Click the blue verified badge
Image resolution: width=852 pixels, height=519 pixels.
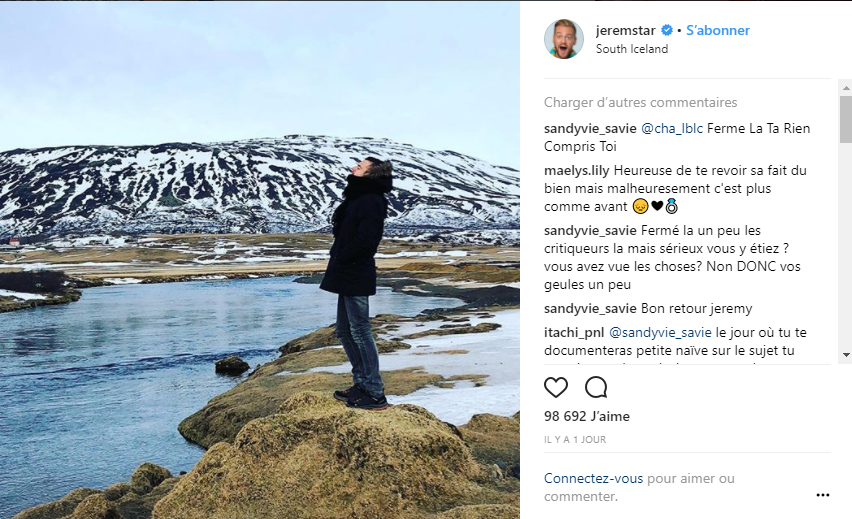(667, 31)
